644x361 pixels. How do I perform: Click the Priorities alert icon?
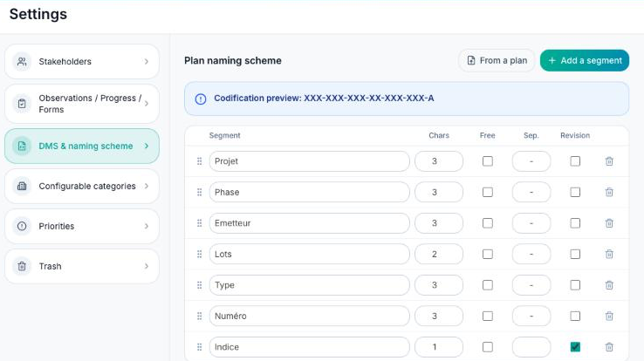tap(22, 226)
